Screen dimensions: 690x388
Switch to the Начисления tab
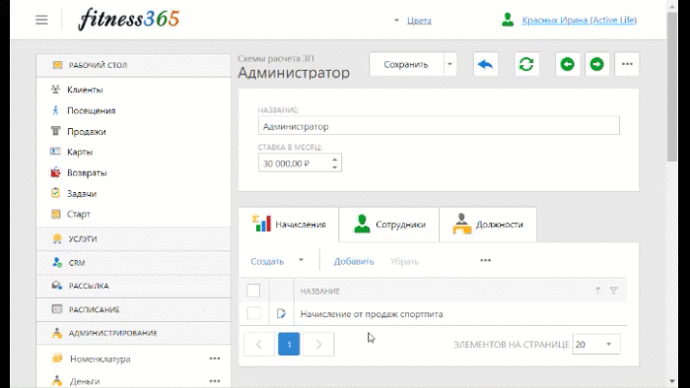pyautogui.click(x=289, y=224)
